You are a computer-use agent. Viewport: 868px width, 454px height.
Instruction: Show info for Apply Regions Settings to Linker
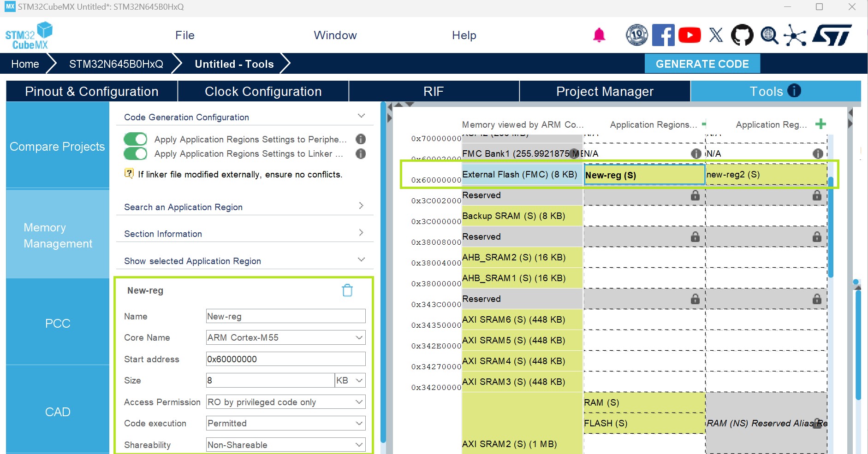[x=361, y=153]
